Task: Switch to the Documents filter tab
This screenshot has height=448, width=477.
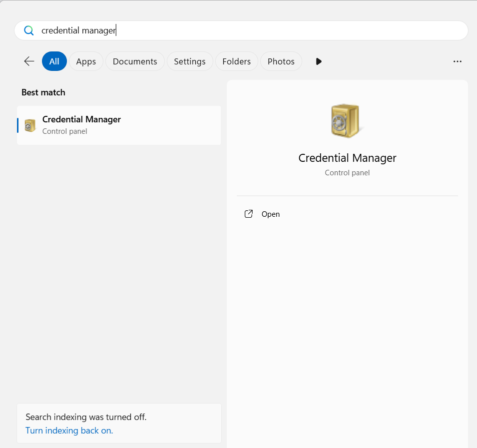Action: tap(135, 61)
